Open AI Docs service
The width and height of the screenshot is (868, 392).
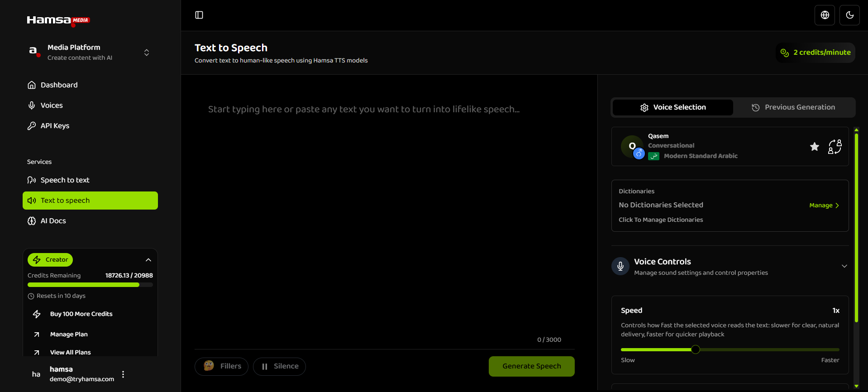click(x=90, y=221)
